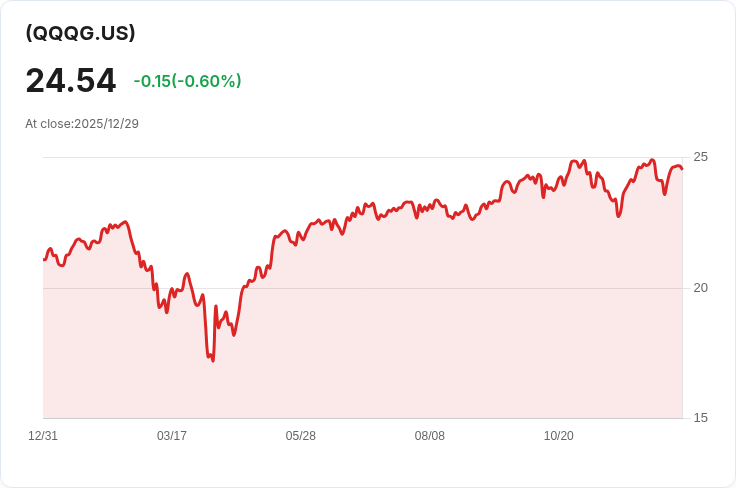The width and height of the screenshot is (736, 488).
Task: Click the 03/17 x-axis date label
Action: (172, 436)
